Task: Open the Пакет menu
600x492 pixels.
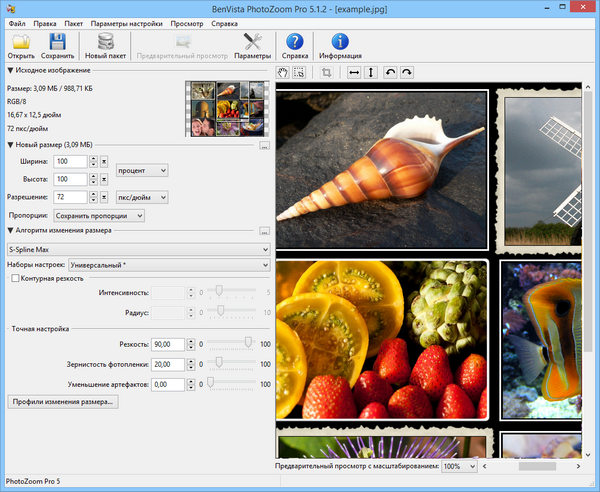Action: (73, 21)
